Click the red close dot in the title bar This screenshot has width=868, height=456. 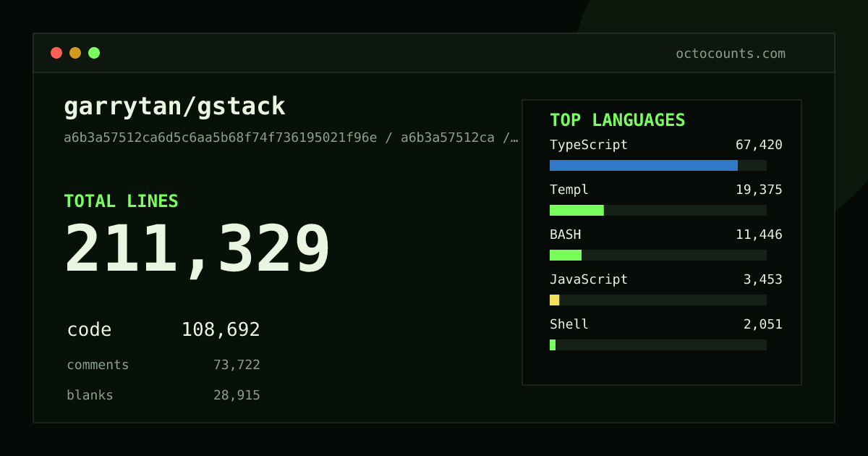tap(56, 53)
